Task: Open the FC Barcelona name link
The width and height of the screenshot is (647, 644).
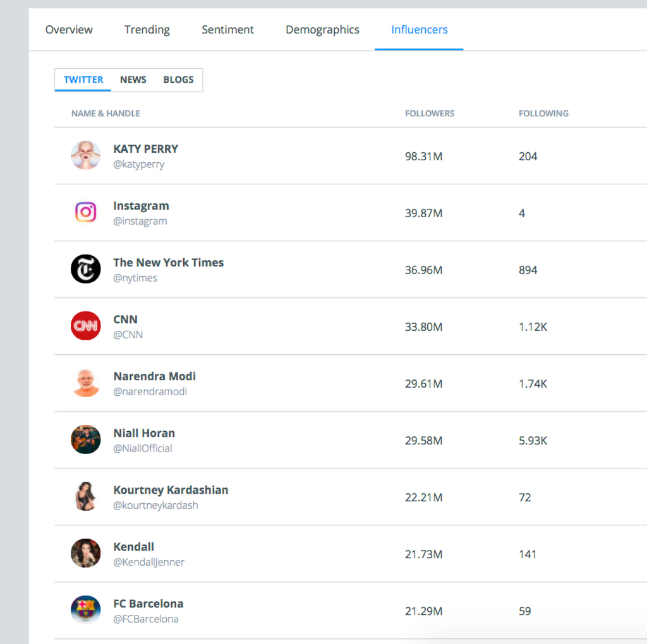Action: [148, 604]
